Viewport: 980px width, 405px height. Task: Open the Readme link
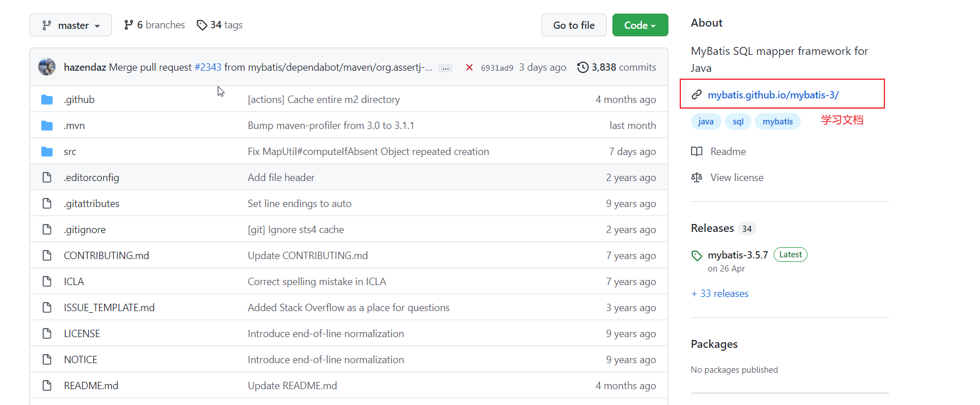728,152
